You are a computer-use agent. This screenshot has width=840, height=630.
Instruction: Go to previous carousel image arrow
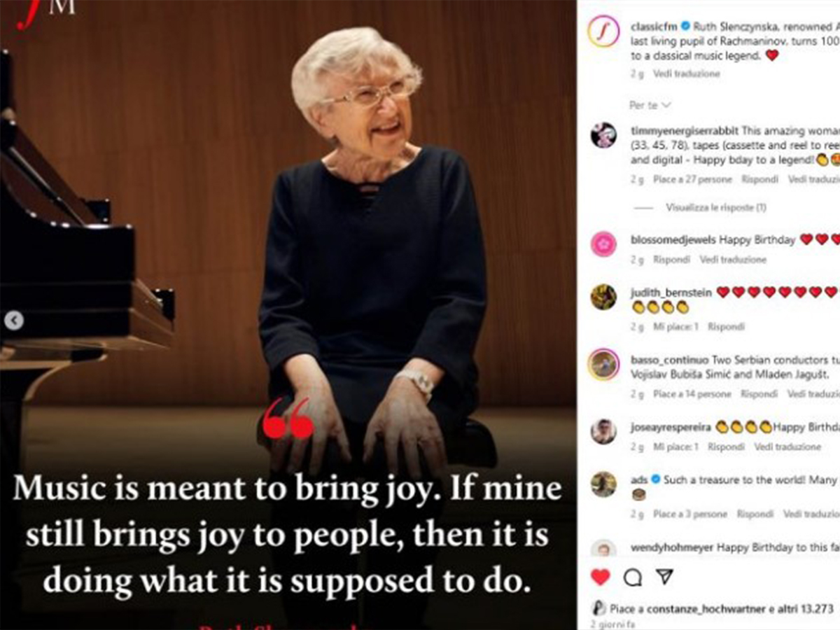[14, 321]
